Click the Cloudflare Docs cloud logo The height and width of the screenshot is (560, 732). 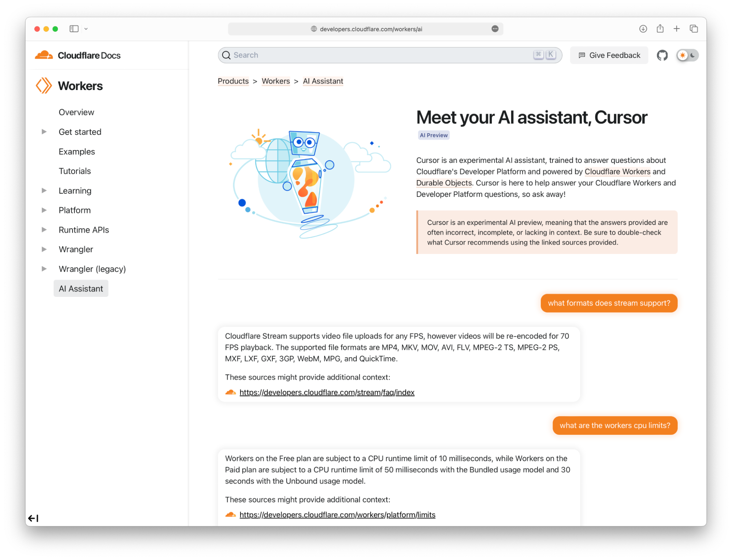click(x=44, y=55)
